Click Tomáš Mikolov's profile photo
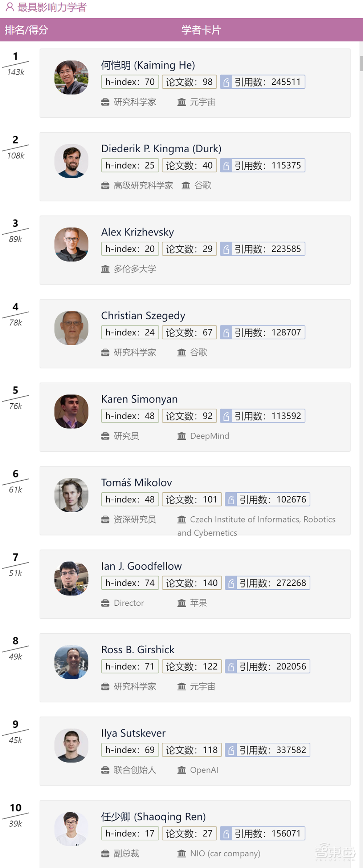The height and width of the screenshot is (868, 363). tap(71, 495)
